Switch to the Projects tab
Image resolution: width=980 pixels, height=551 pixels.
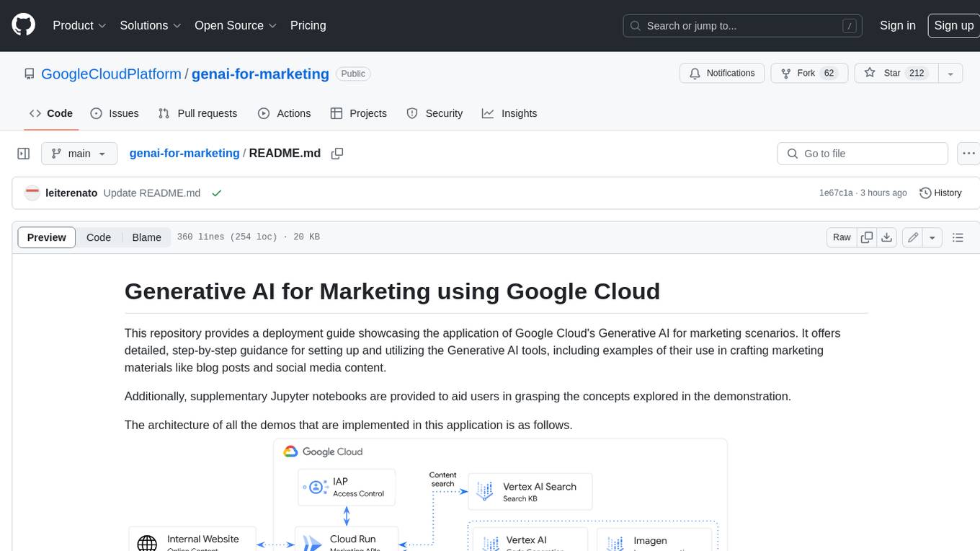[359, 113]
